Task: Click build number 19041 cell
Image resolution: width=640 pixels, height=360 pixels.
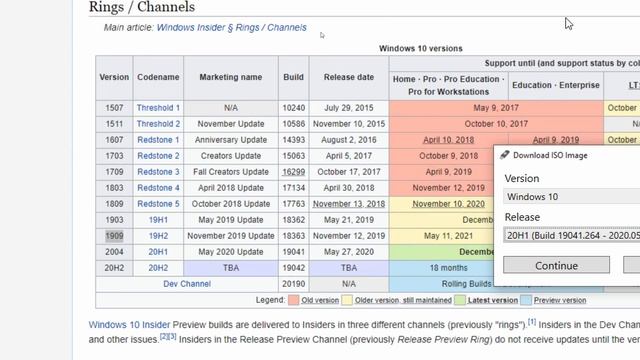Action: (x=293, y=252)
